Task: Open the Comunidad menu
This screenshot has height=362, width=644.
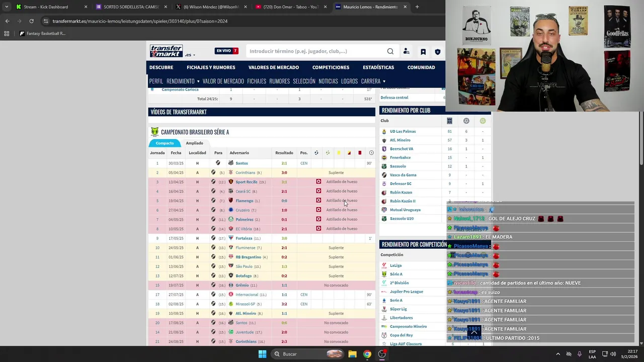Action: click(421, 67)
